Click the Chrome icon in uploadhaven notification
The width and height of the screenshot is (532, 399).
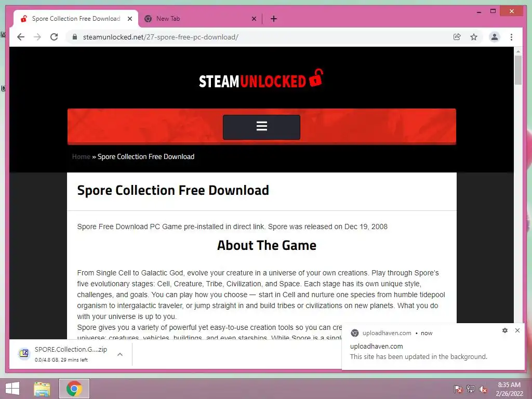[354, 333]
